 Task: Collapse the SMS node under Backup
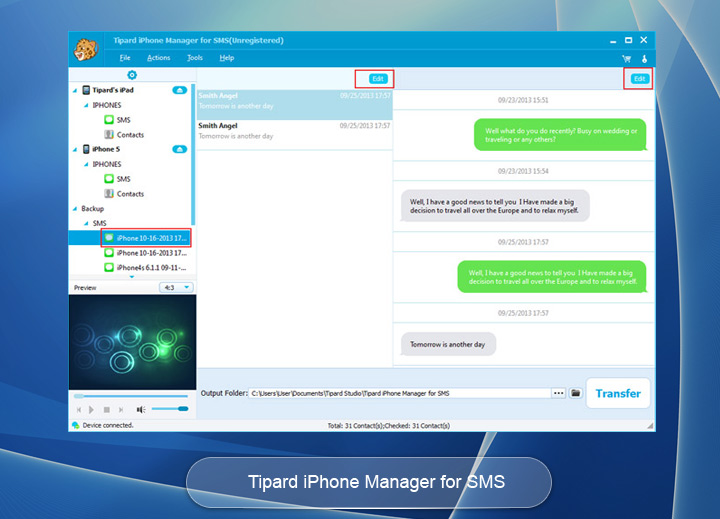(x=86, y=223)
